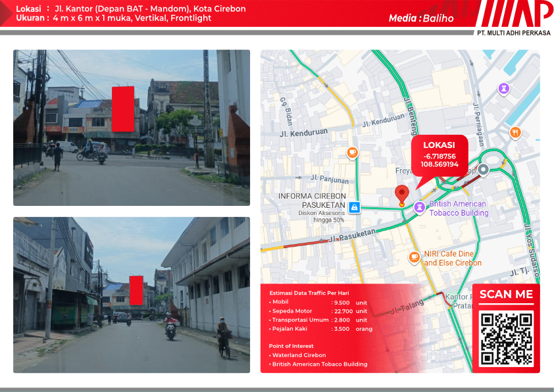The image size is (554, 392).
Task: Click the 'Waterland Cirebon' list item
Action: tap(297, 355)
